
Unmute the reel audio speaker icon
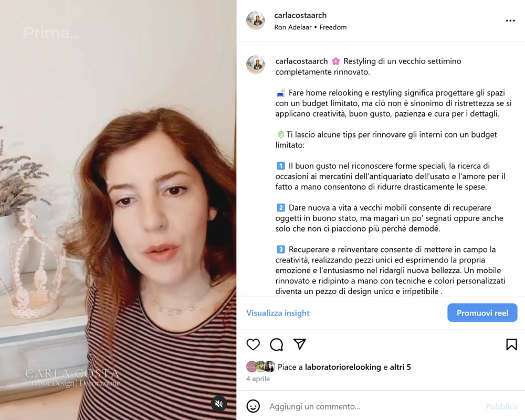(219, 404)
